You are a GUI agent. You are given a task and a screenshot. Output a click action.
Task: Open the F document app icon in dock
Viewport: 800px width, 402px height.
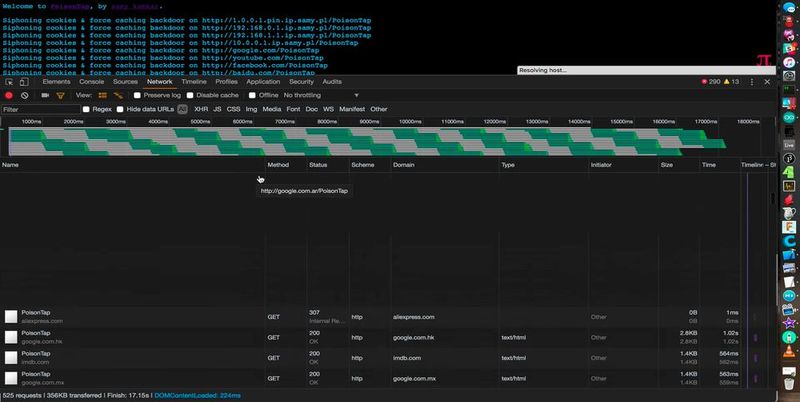tap(789, 227)
